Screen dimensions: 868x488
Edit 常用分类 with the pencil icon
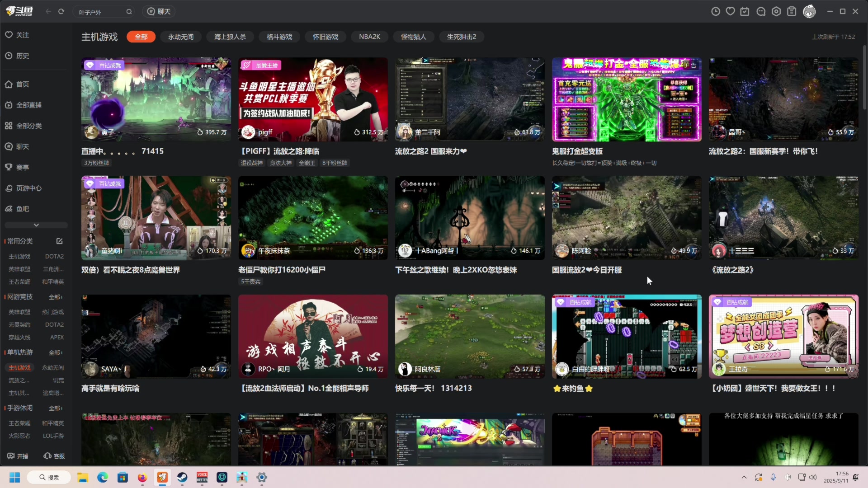59,241
